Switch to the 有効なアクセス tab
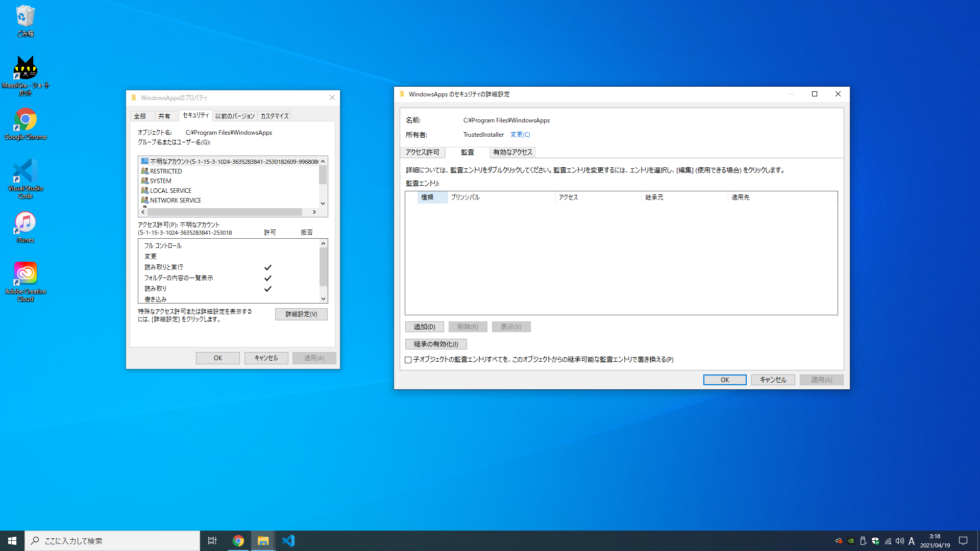The width and height of the screenshot is (980, 551). [x=512, y=153]
